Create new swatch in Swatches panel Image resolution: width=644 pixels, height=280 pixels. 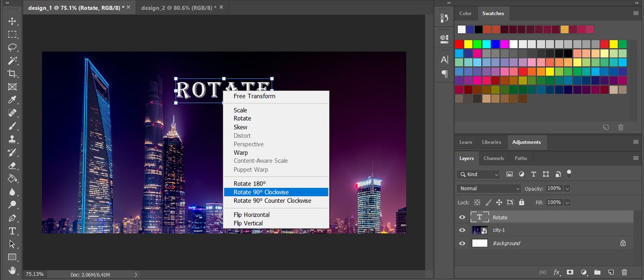click(x=605, y=127)
